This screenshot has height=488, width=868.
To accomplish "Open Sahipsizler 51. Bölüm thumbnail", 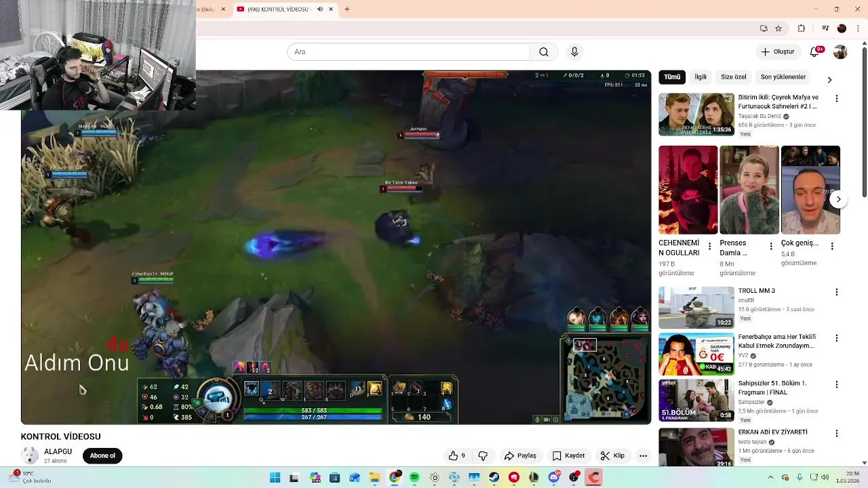I will (x=696, y=400).
